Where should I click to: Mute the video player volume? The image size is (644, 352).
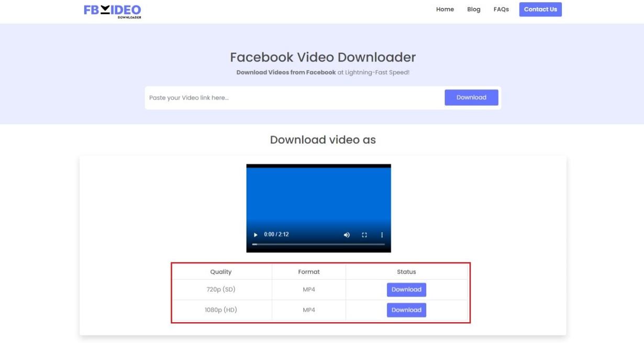coord(346,235)
